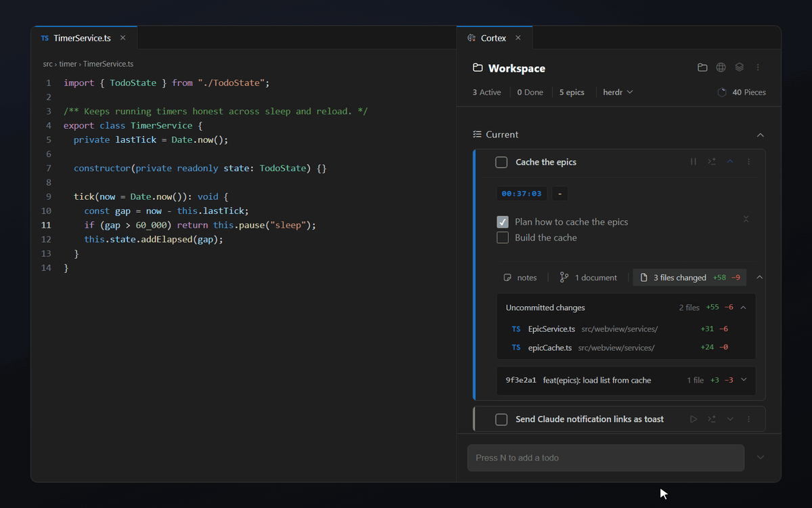Open EpicService.ts diff from changes list
812x508 pixels.
[x=626, y=329]
